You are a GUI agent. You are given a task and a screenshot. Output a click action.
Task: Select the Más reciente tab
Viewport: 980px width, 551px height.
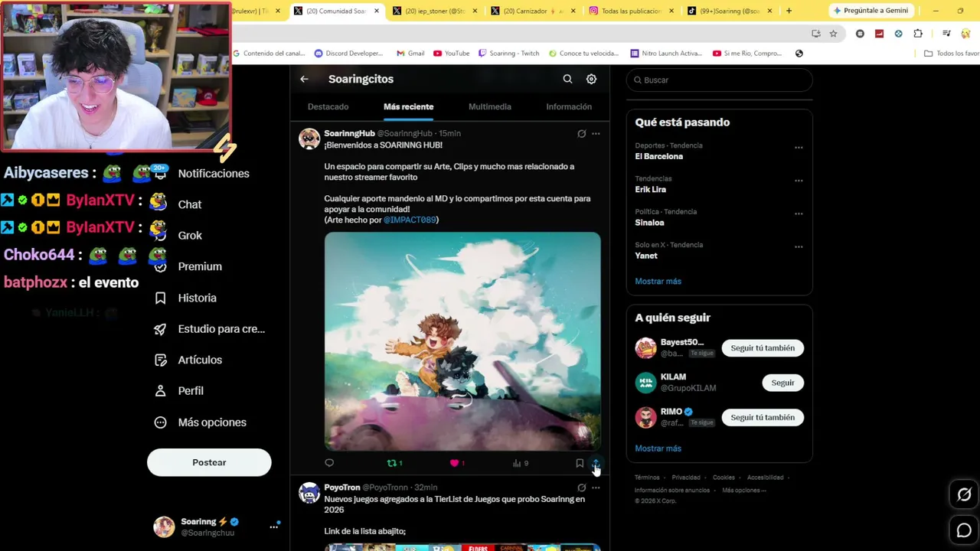click(x=408, y=106)
